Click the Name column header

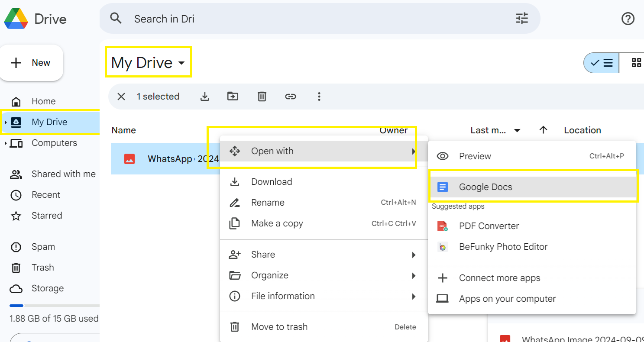click(x=123, y=130)
